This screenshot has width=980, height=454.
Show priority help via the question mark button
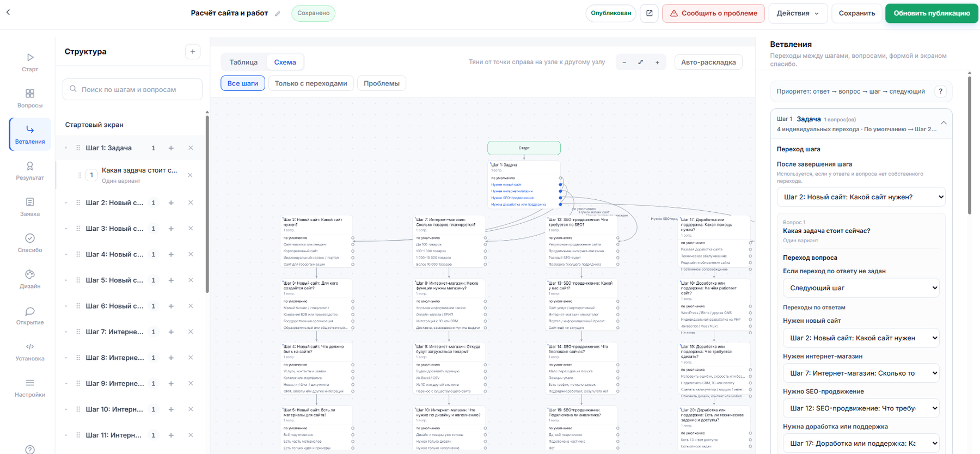click(941, 91)
